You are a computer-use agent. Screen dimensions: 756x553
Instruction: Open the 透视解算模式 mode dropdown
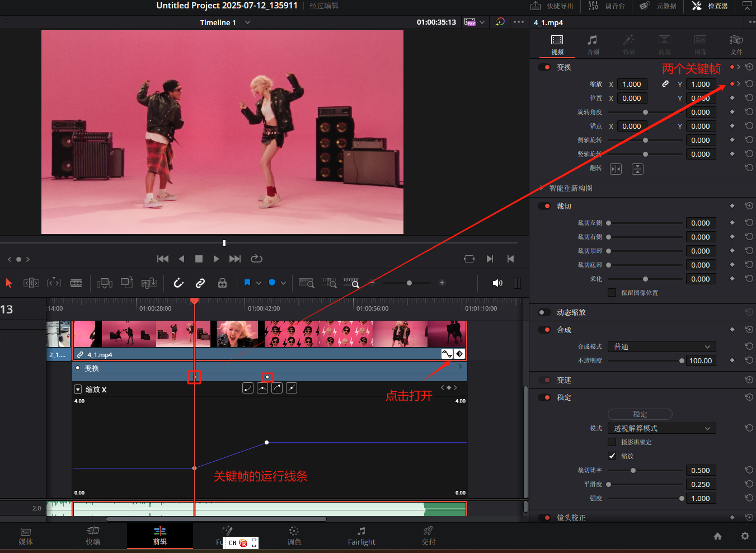pos(661,429)
